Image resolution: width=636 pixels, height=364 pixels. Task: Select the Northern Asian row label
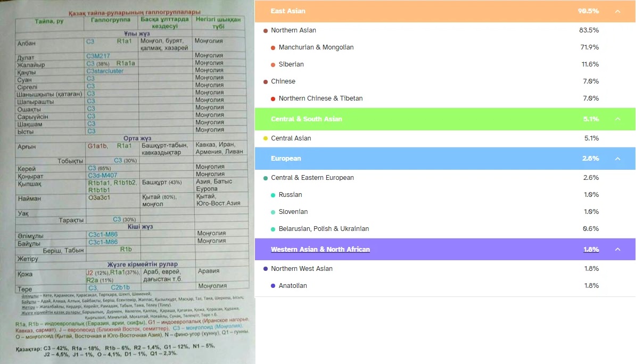click(293, 30)
